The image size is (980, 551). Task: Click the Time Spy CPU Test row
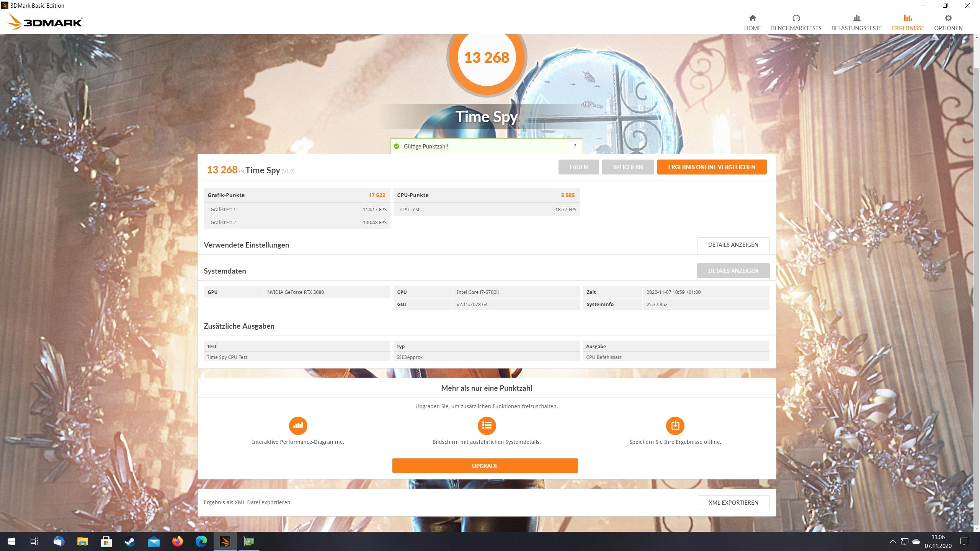tap(297, 357)
